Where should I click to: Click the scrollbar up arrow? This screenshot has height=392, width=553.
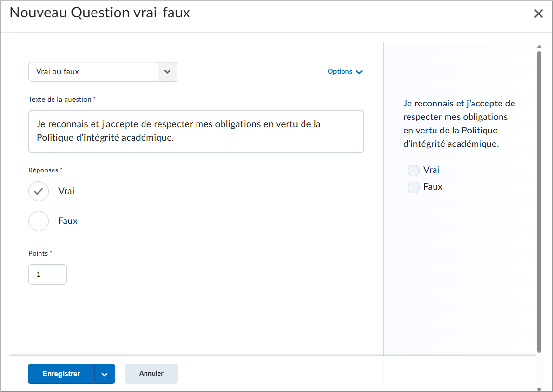click(540, 47)
